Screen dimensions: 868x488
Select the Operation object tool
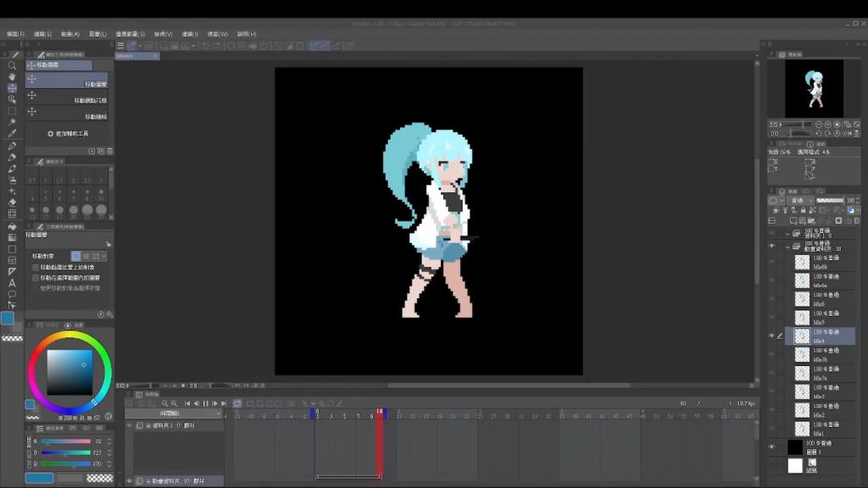click(x=12, y=100)
